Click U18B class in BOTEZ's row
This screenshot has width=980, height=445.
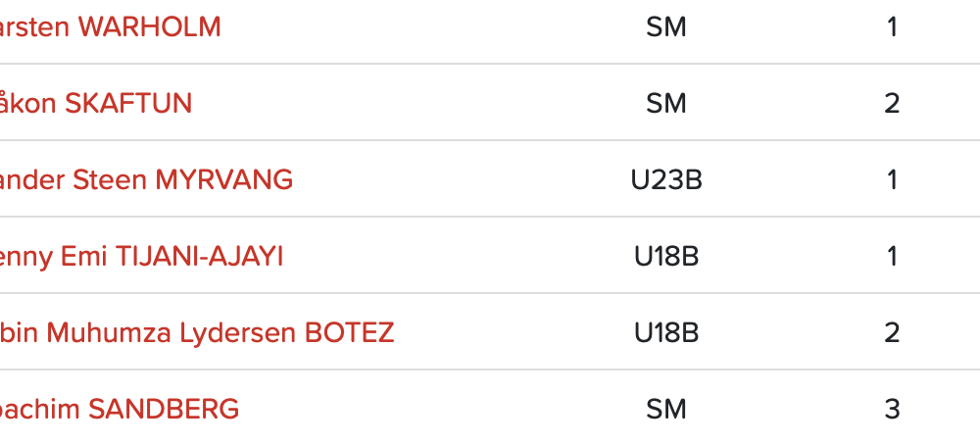click(x=666, y=333)
